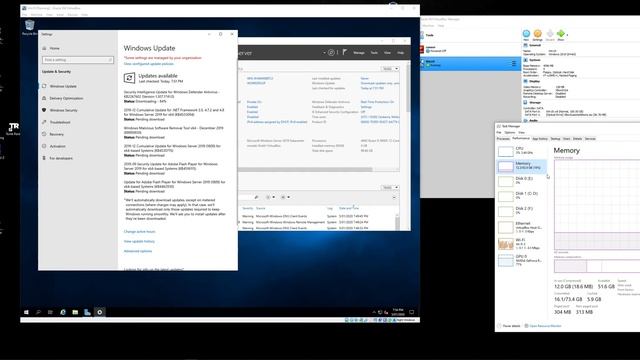Open Manage menu in Server Manager

[359, 53]
